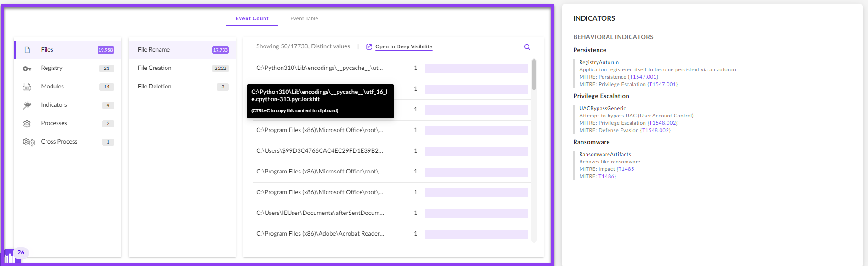This screenshot has width=868, height=266.
Task: Click the Processes gear icon
Action: click(x=27, y=124)
